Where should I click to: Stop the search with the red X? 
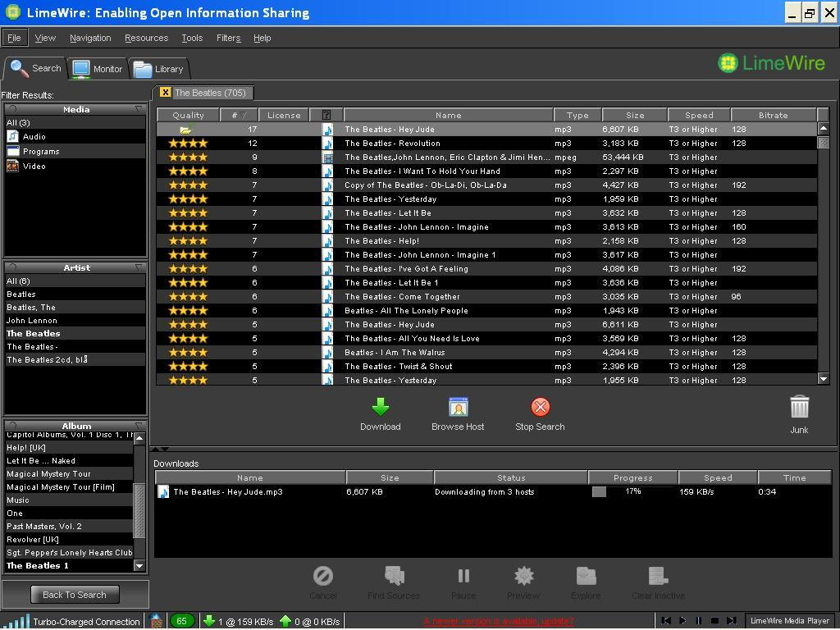[x=540, y=407]
